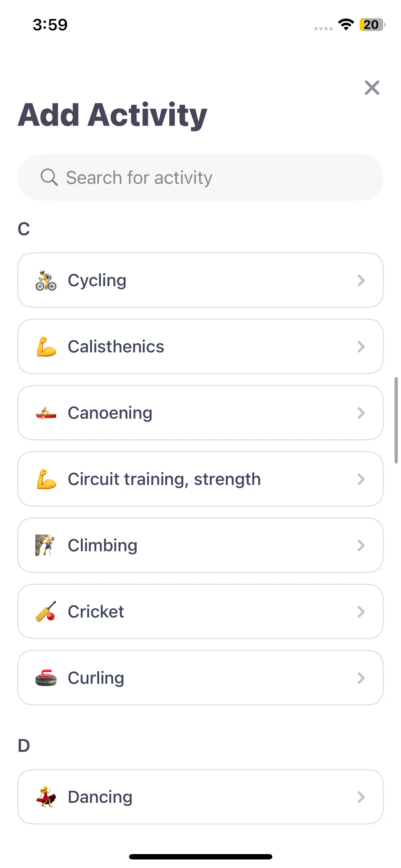
Task: Tap the bicep icon beside Circuit training
Action: 46,479
